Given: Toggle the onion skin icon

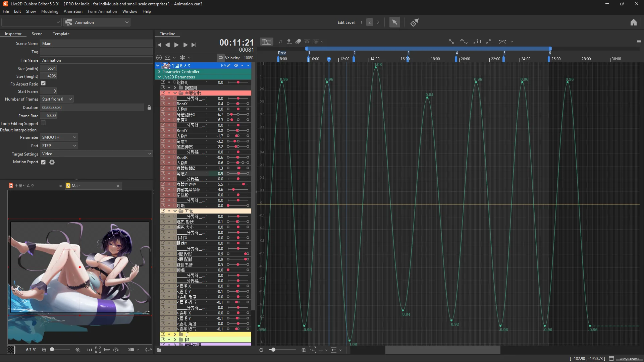Looking at the screenshot, I should pyautogui.click(x=298, y=42).
